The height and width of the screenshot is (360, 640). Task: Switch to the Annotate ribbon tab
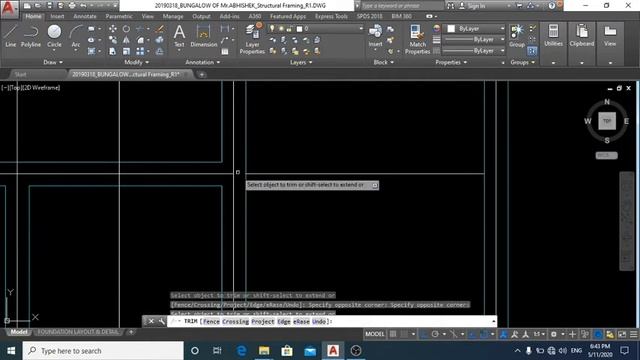84,16
